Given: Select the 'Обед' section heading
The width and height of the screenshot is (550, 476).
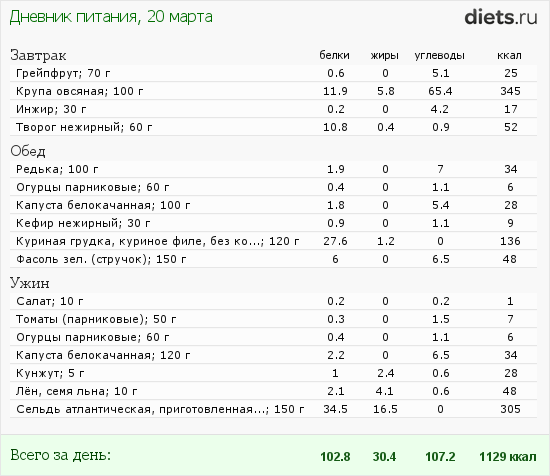Looking at the screenshot, I should (28, 151).
